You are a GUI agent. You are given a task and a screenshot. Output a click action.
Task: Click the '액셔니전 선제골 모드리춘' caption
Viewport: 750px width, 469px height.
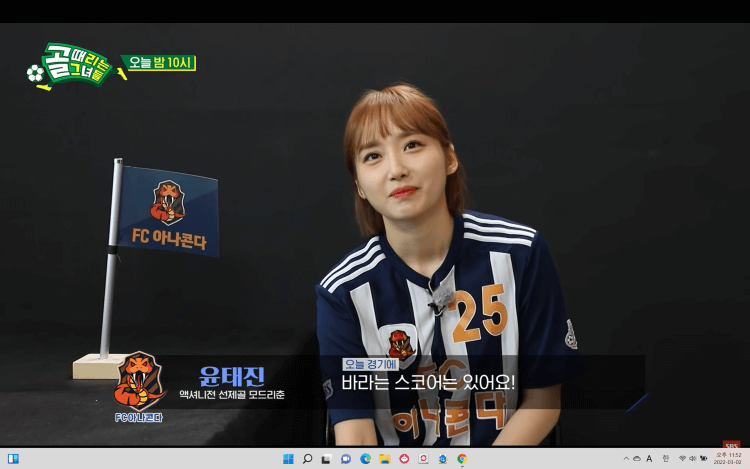click(x=232, y=395)
